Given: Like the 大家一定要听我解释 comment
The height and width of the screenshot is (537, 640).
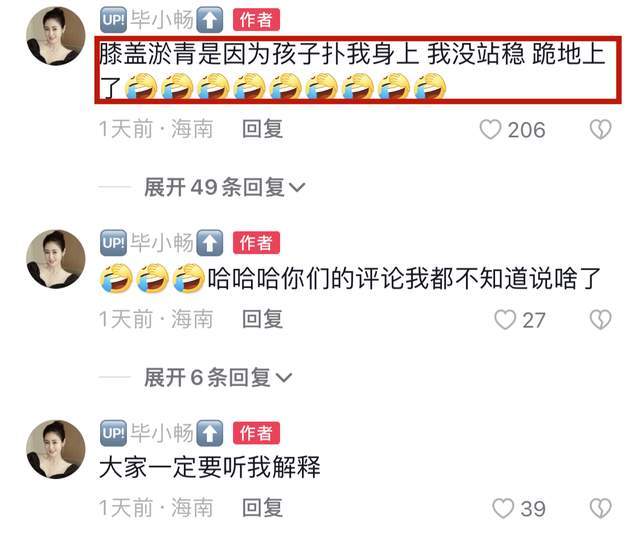Looking at the screenshot, I should click(x=503, y=508).
